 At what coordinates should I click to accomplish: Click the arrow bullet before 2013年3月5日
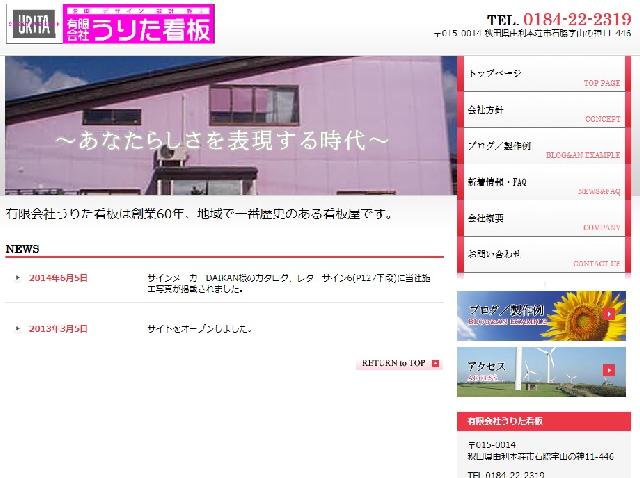click(18, 329)
